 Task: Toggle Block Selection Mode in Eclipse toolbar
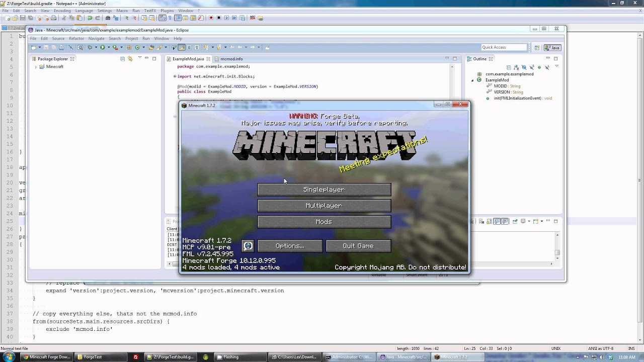click(189, 47)
